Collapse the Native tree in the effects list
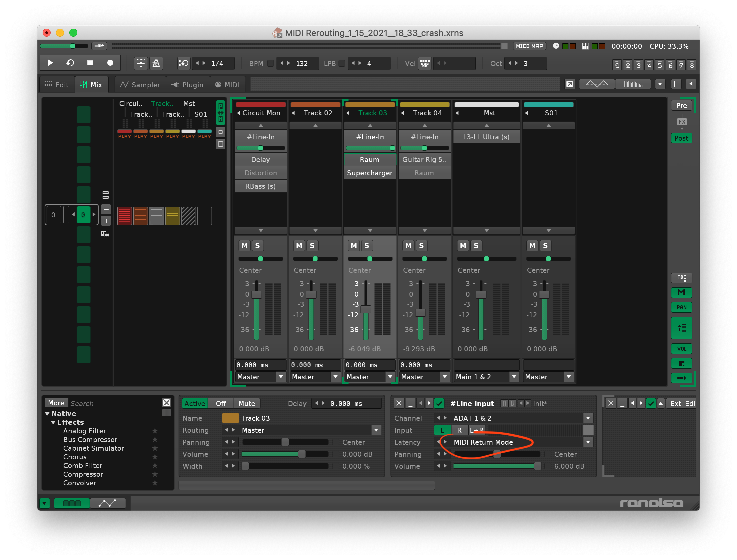 [47, 414]
